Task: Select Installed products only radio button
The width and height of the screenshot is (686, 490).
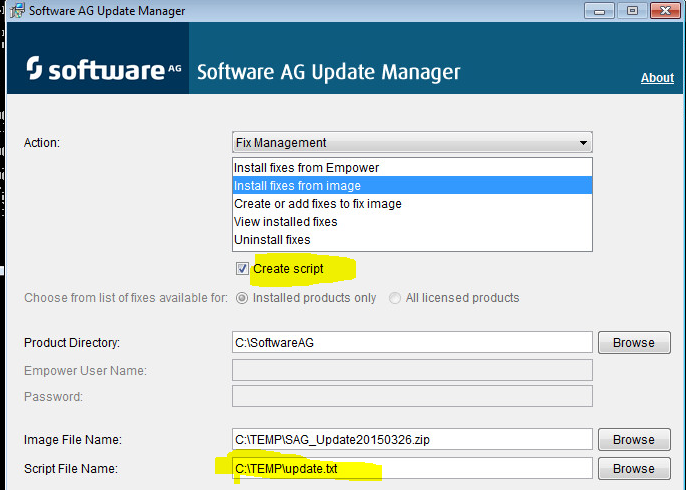Action: pos(242,298)
